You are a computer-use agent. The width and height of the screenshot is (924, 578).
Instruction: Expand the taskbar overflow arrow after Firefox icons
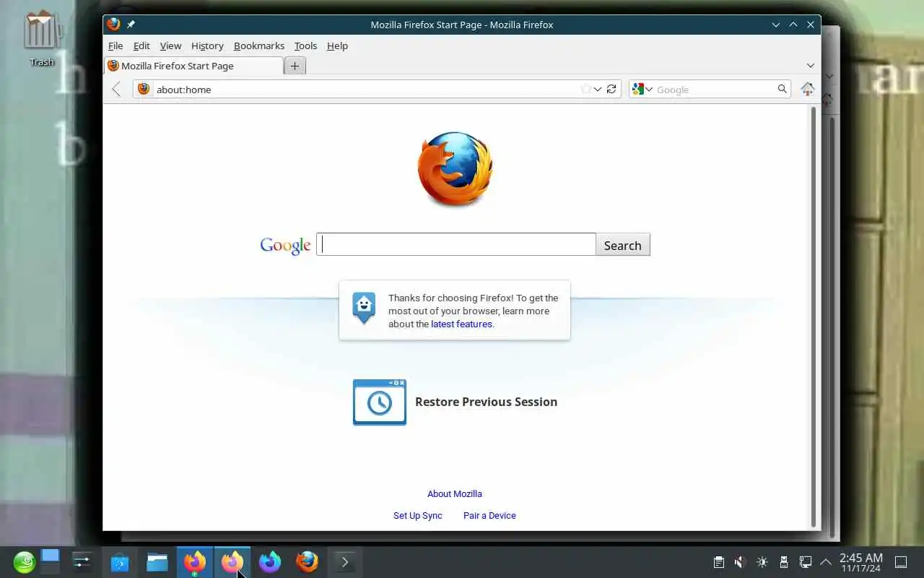[x=344, y=561]
